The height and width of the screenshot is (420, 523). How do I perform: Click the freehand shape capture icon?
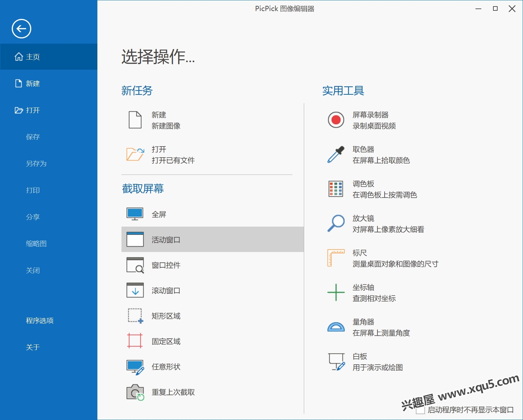coord(135,367)
